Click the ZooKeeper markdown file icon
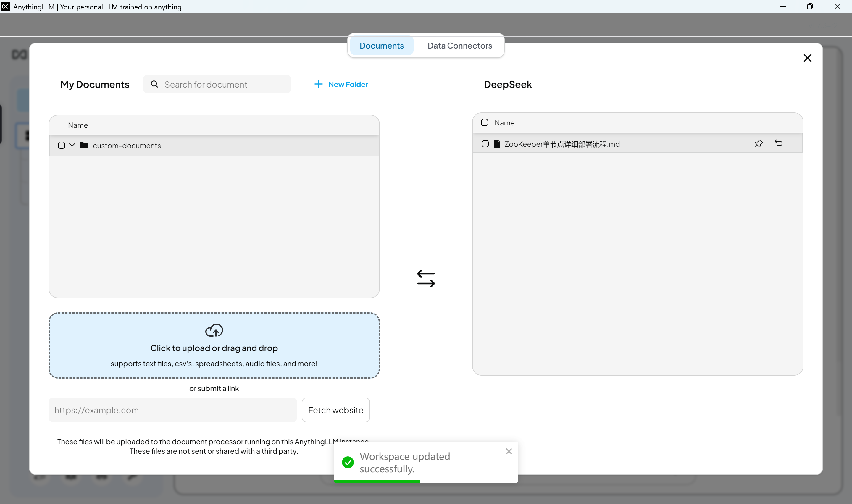852x504 pixels. 497,144
